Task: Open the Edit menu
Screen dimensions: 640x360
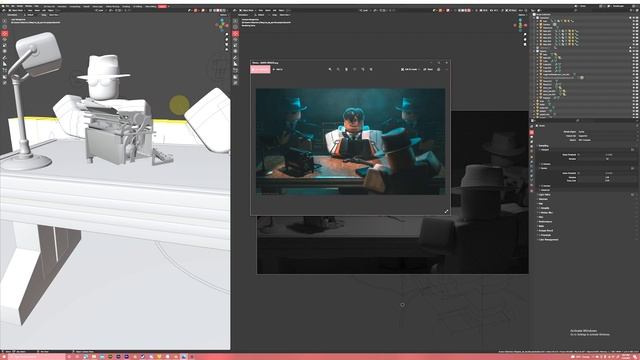Action: click(x=13, y=6)
